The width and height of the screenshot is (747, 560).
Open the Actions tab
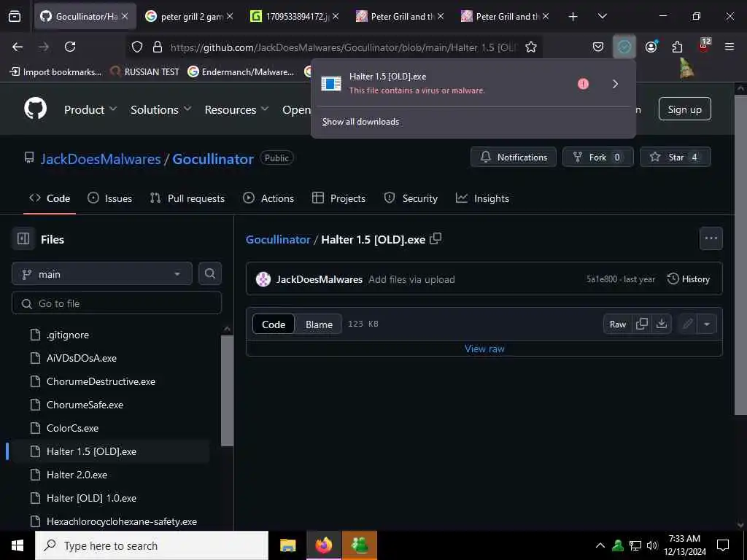(268, 198)
